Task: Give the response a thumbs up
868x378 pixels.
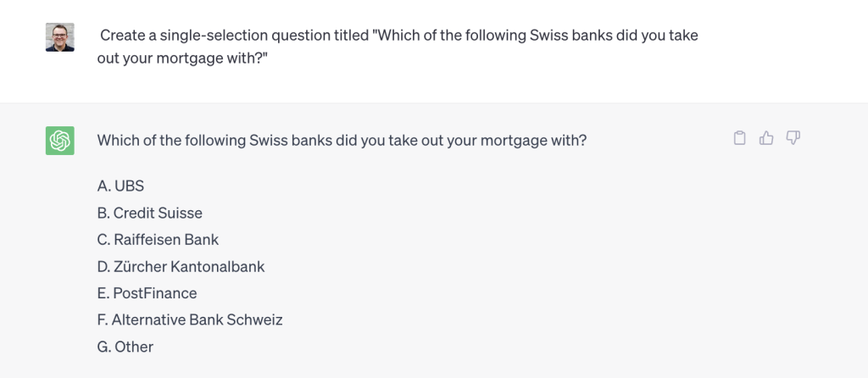Action: [x=766, y=138]
